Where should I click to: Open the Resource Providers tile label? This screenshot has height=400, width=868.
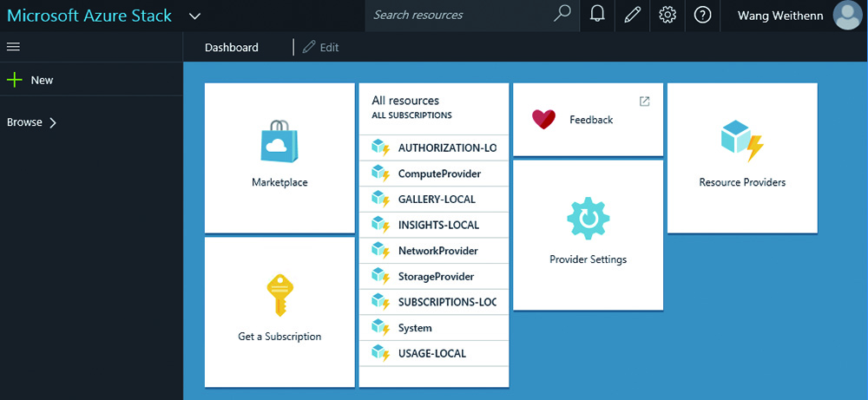(742, 182)
